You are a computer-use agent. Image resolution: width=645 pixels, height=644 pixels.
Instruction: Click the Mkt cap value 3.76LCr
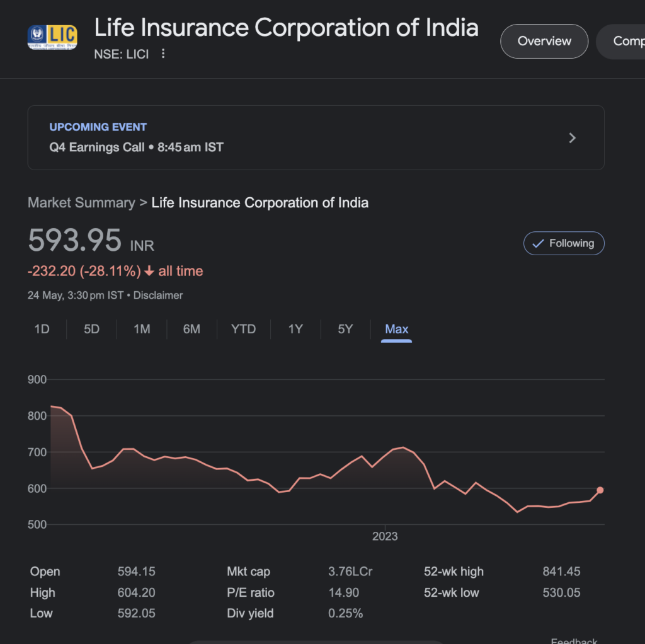pos(350,572)
